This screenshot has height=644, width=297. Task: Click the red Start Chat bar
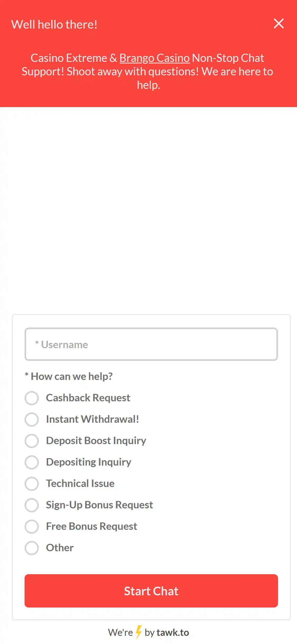(x=151, y=591)
